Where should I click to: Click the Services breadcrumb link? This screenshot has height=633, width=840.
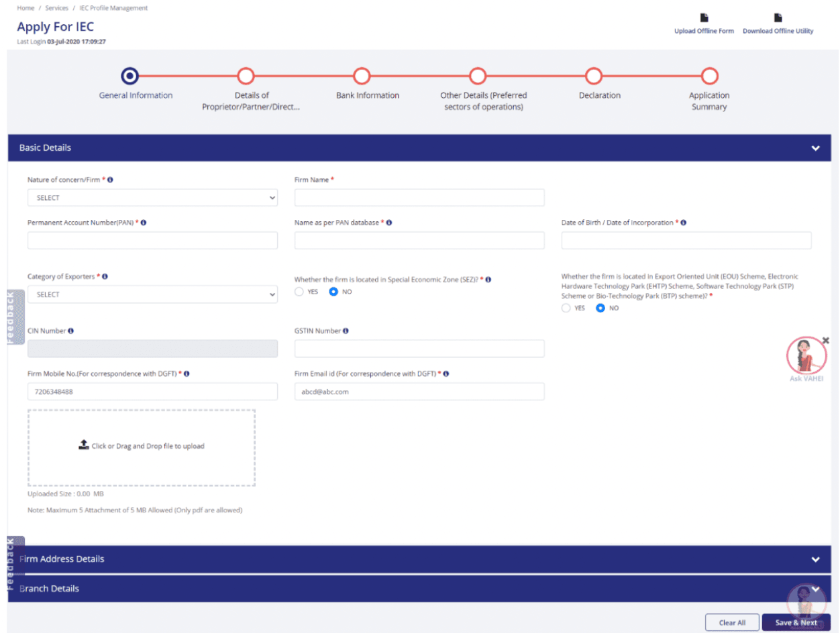pos(56,8)
